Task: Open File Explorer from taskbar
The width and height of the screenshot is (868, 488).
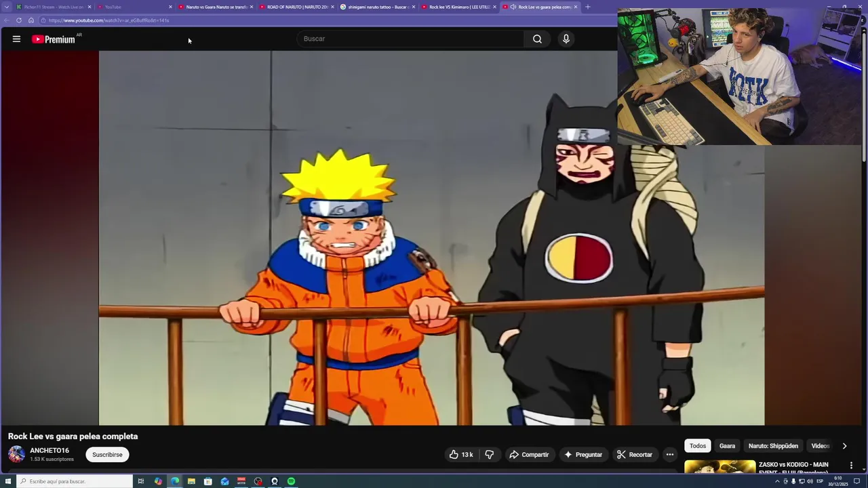Action: point(191,481)
